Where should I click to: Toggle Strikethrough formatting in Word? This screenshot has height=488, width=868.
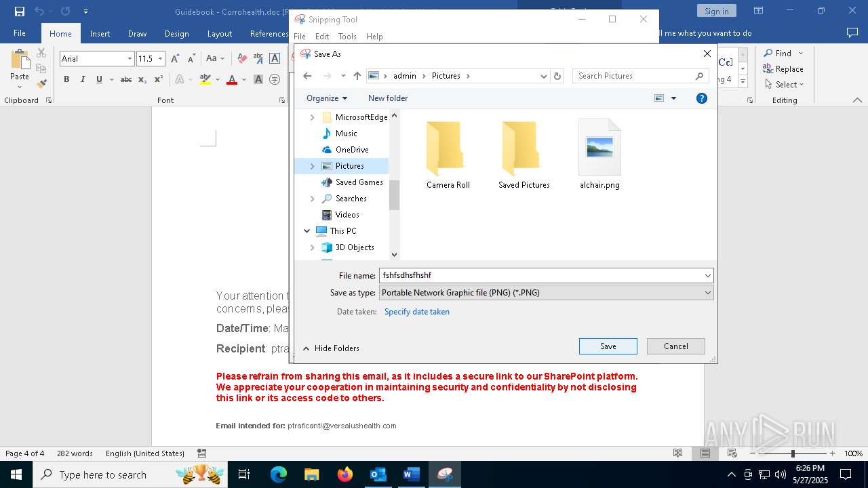coord(126,79)
